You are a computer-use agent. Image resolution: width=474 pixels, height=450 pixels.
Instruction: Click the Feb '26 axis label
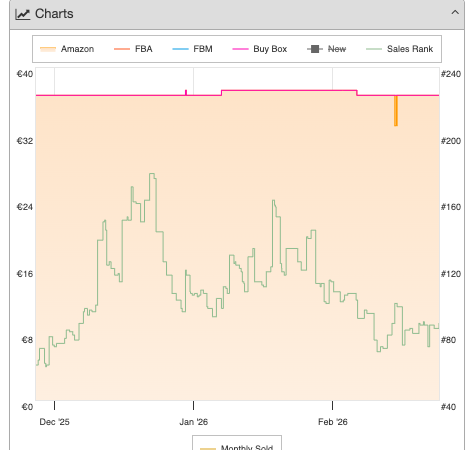(x=333, y=422)
